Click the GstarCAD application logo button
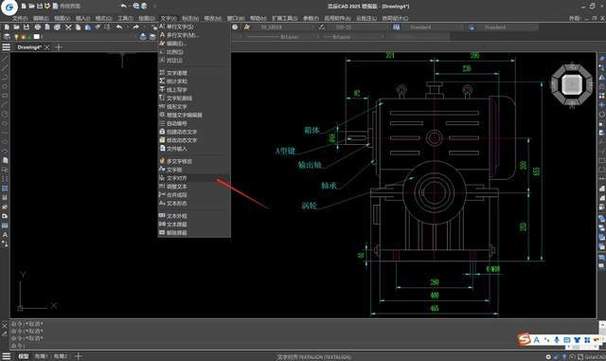 coord(9,7)
